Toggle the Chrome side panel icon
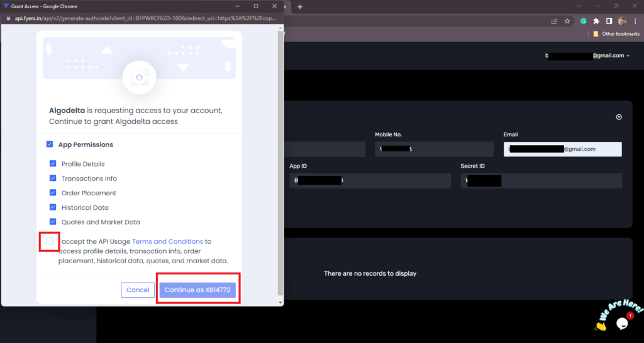644x343 pixels. coord(609,21)
